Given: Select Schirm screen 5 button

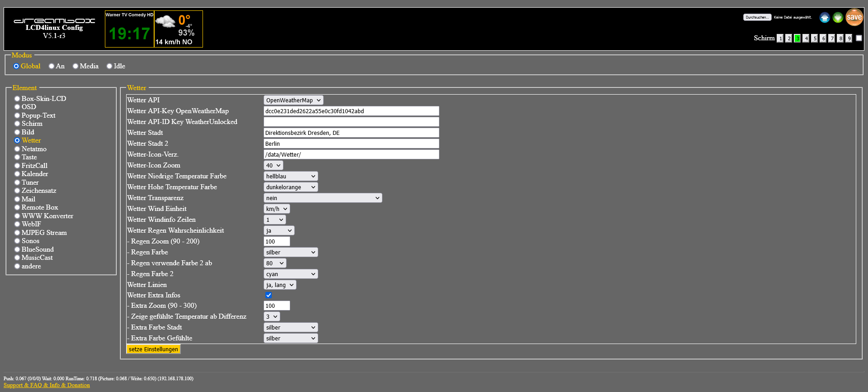Looking at the screenshot, I should click(814, 38).
